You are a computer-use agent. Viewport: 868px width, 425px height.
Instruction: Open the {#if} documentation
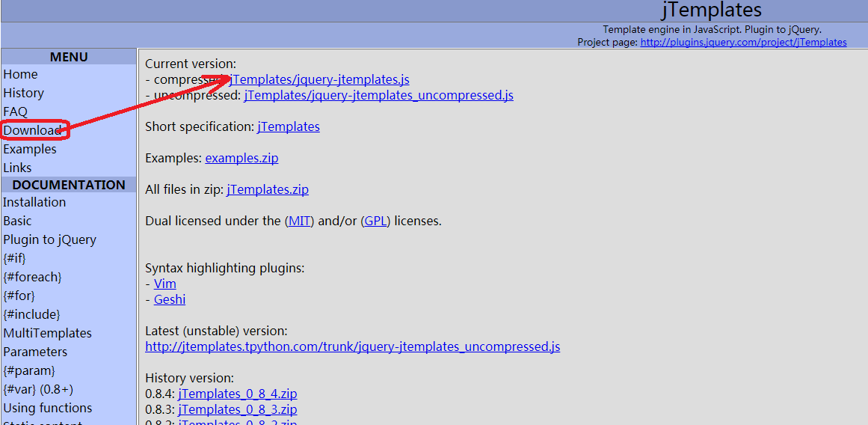(14, 258)
